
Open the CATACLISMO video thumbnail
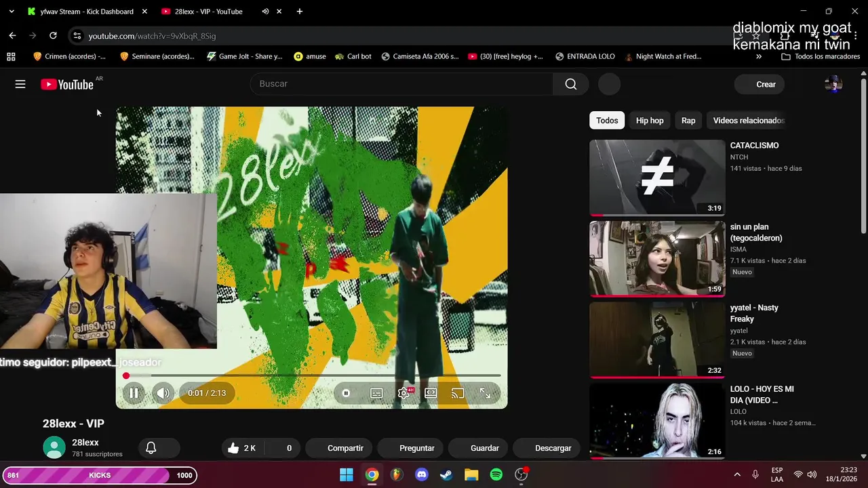657,178
